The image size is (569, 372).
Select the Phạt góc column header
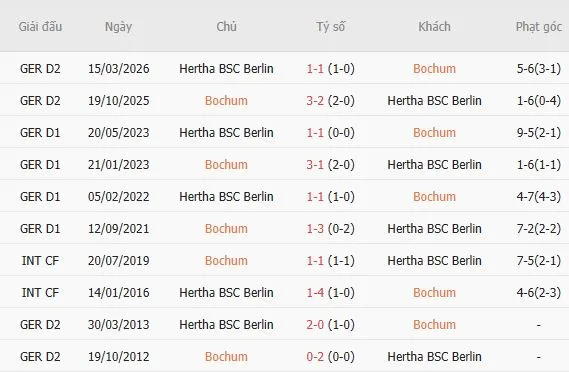[539, 27]
